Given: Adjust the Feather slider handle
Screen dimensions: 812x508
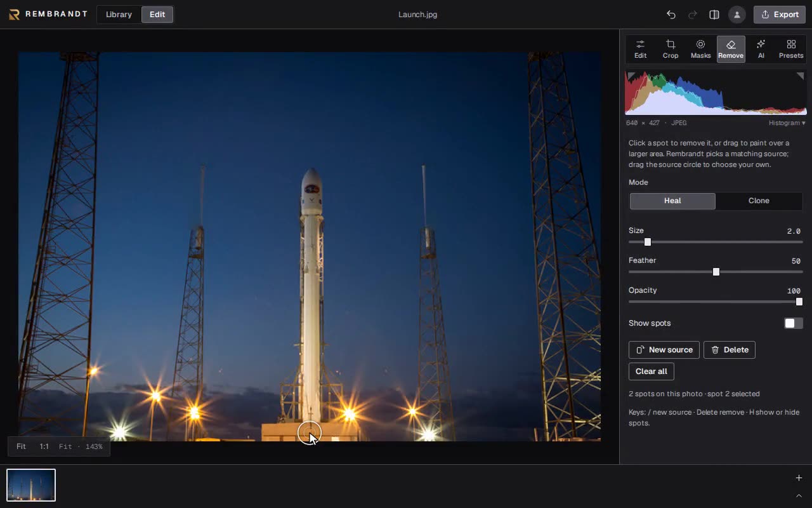Looking at the screenshot, I should pyautogui.click(x=716, y=272).
